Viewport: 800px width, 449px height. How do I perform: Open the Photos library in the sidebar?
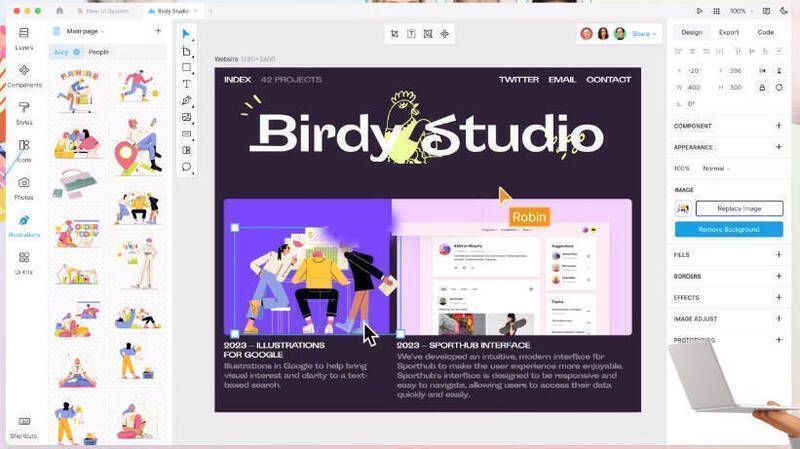click(x=24, y=188)
